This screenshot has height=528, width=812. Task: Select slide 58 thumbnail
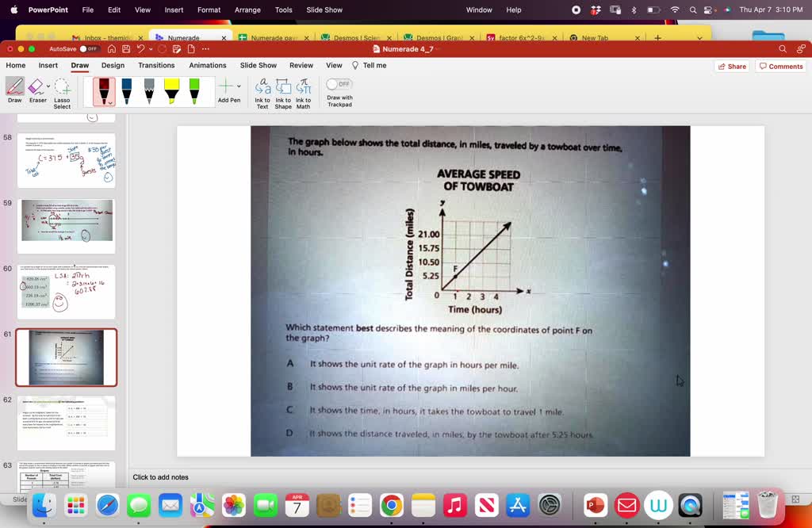(x=67, y=160)
